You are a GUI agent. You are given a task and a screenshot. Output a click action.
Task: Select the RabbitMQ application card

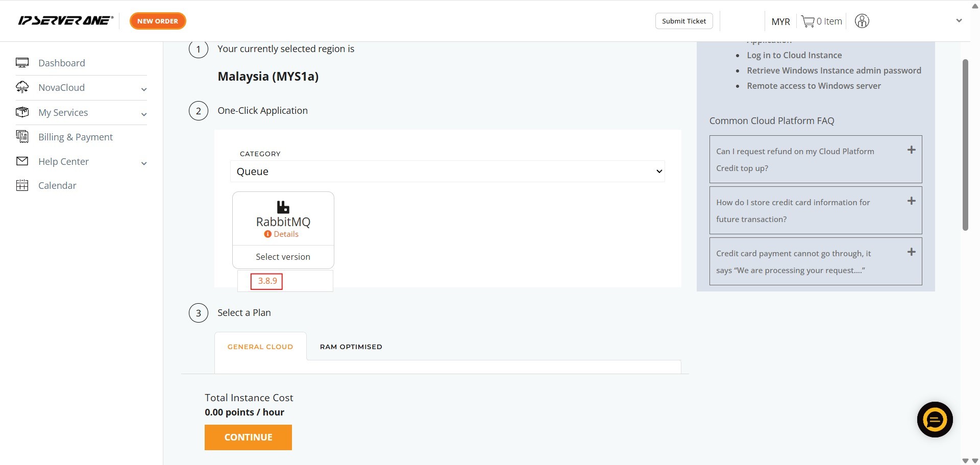(283, 218)
